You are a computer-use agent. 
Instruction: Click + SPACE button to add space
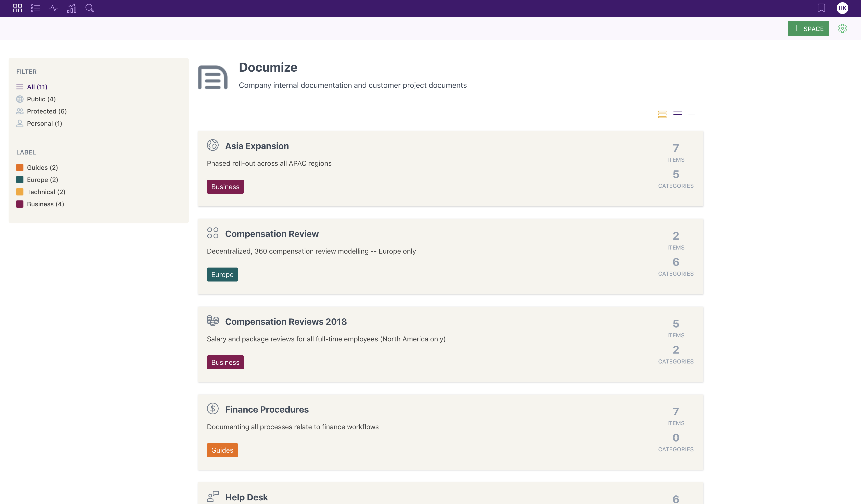(x=808, y=28)
